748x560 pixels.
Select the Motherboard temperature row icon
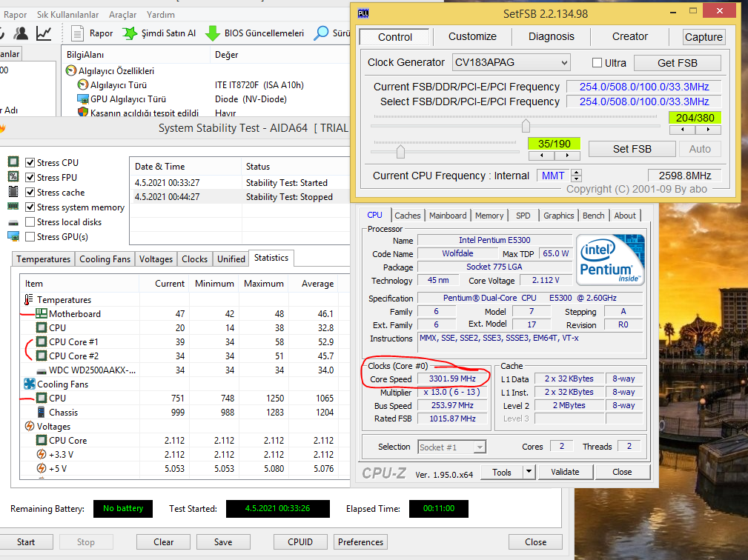click(42, 313)
